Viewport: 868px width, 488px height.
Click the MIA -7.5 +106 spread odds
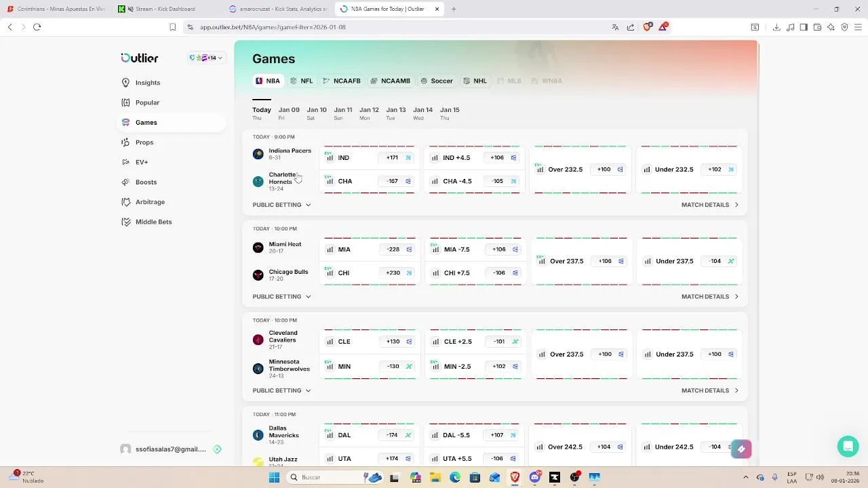point(502,249)
